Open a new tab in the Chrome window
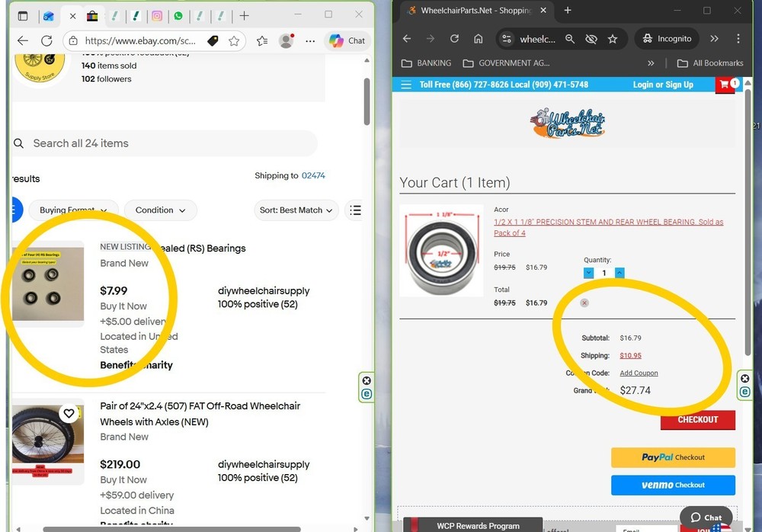The image size is (762, 532). click(x=567, y=10)
